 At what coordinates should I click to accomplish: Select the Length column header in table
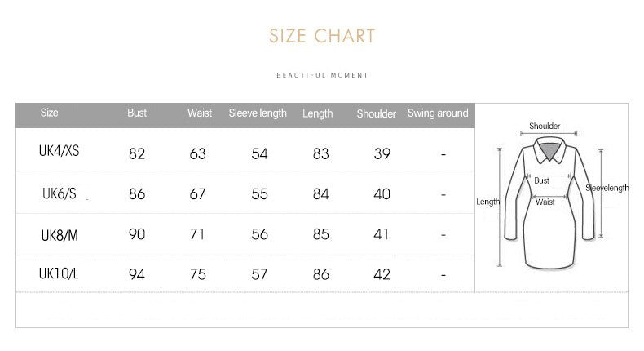pyautogui.click(x=318, y=113)
